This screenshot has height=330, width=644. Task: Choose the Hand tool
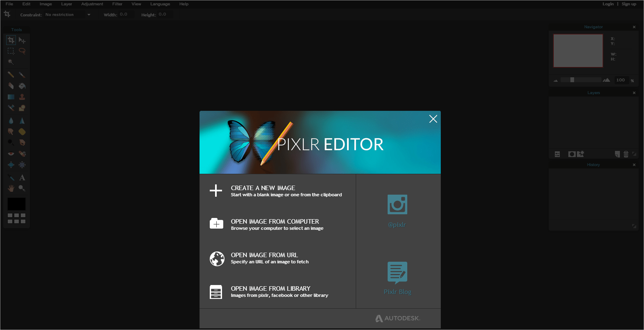coord(11,188)
